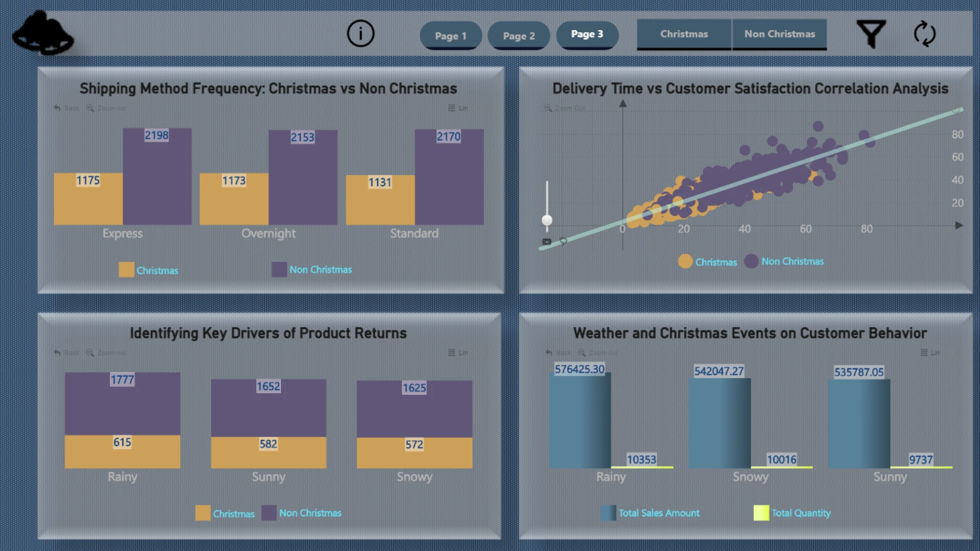This screenshot has width=980, height=551.
Task: Click the Overnight Christmas bar labeled 1173
Action: click(234, 199)
